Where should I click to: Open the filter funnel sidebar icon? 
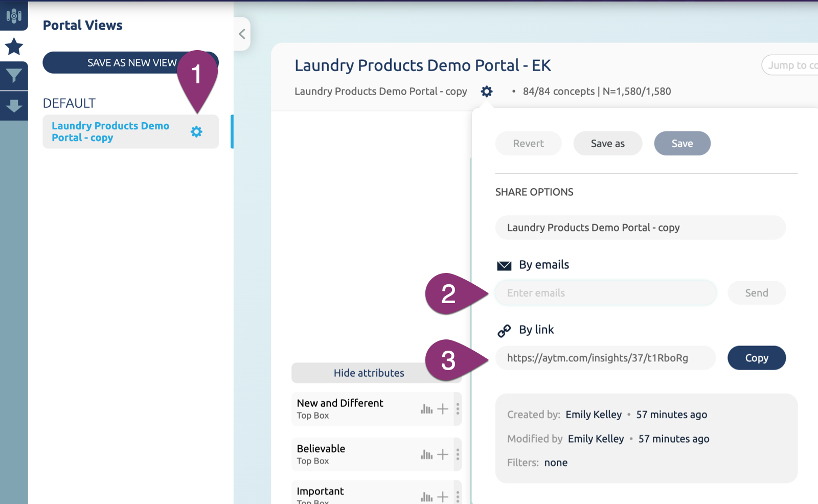[14, 76]
